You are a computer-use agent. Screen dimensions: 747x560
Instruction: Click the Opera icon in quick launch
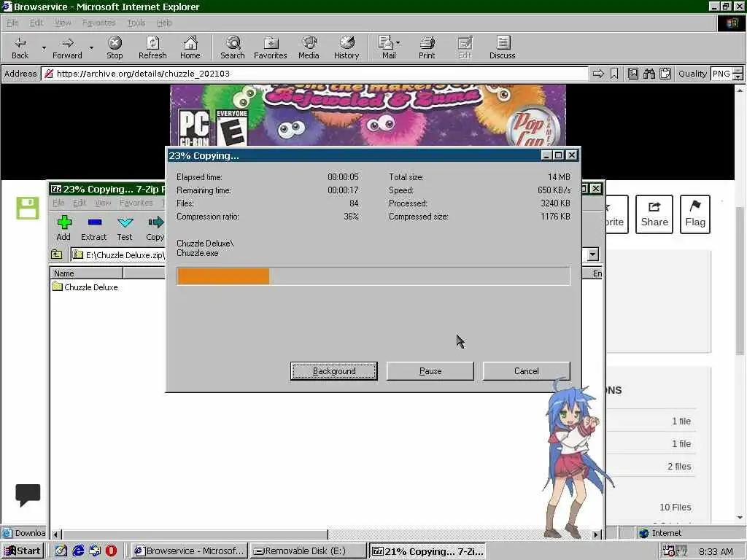[x=111, y=551]
